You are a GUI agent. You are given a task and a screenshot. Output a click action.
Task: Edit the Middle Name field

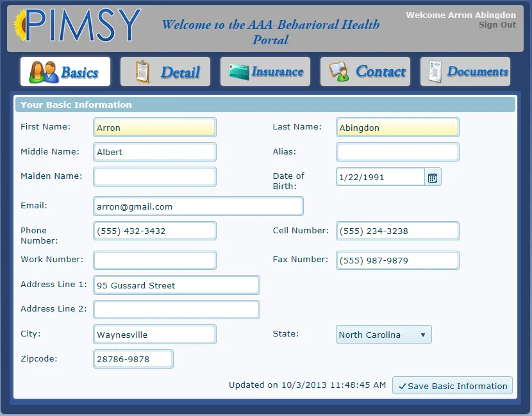tap(154, 152)
